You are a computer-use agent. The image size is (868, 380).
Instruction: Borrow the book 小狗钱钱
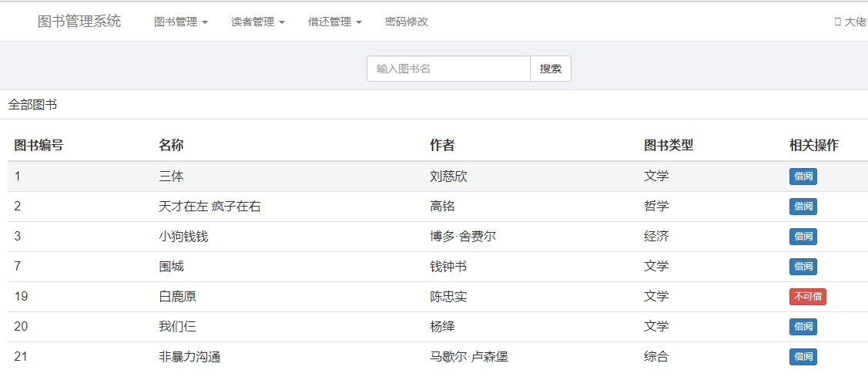(x=803, y=237)
